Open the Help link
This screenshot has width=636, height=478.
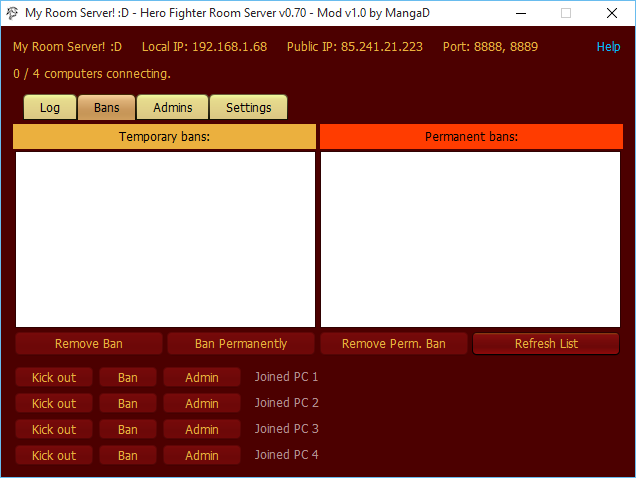click(x=608, y=47)
